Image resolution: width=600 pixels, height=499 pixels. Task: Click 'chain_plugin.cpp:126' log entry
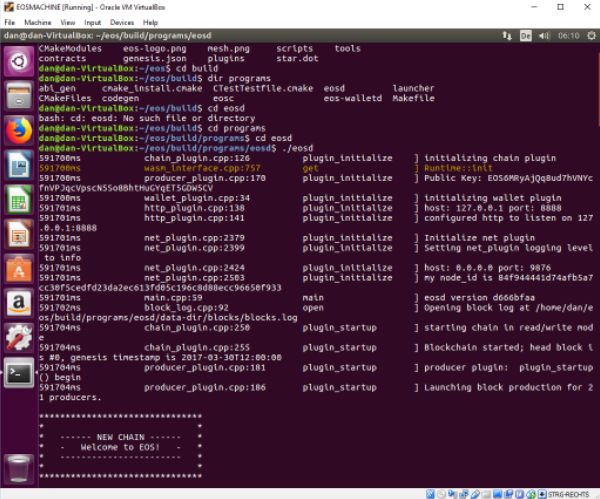pyautogui.click(x=197, y=158)
